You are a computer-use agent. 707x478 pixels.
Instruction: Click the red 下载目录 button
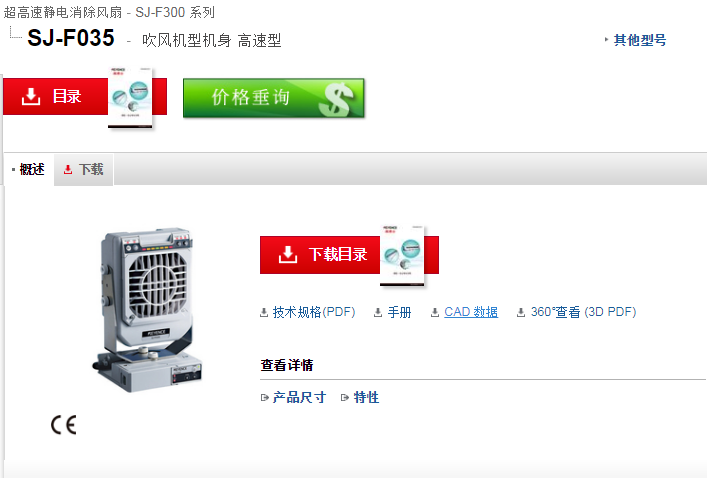point(349,255)
